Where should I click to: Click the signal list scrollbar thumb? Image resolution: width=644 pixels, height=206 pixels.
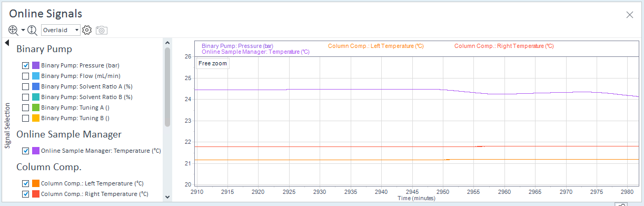pos(167,87)
